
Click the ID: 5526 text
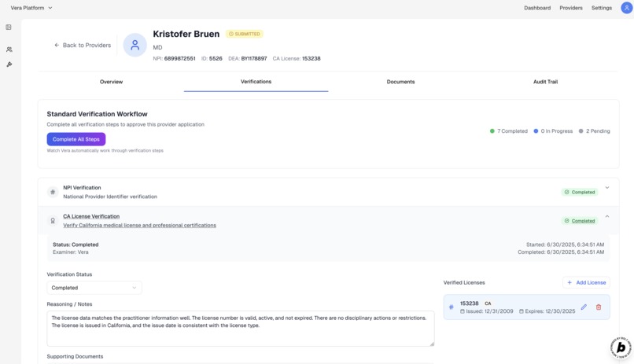[x=212, y=59]
